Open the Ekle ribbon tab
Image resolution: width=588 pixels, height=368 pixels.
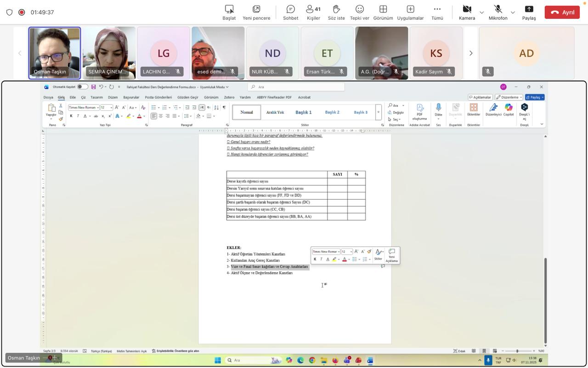[x=73, y=98]
